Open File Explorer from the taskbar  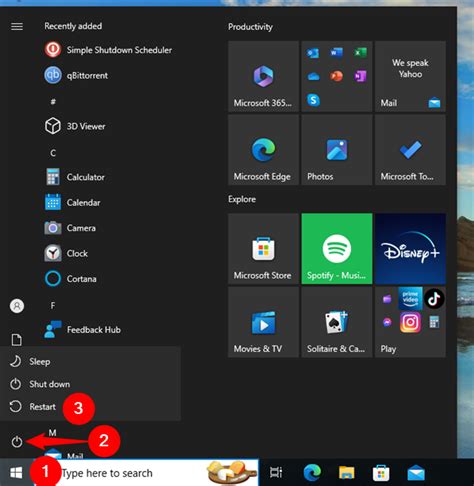click(x=347, y=473)
